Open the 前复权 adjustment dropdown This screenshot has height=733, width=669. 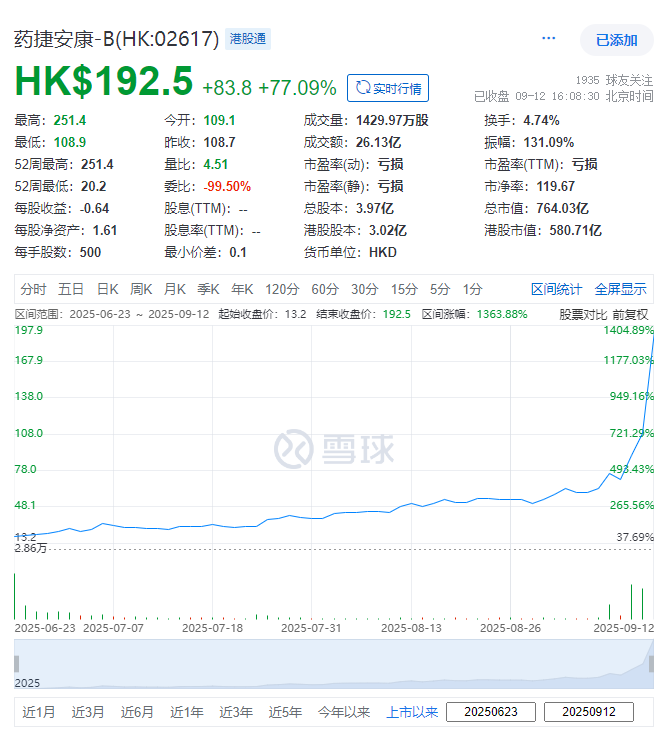pyautogui.click(x=631, y=315)
